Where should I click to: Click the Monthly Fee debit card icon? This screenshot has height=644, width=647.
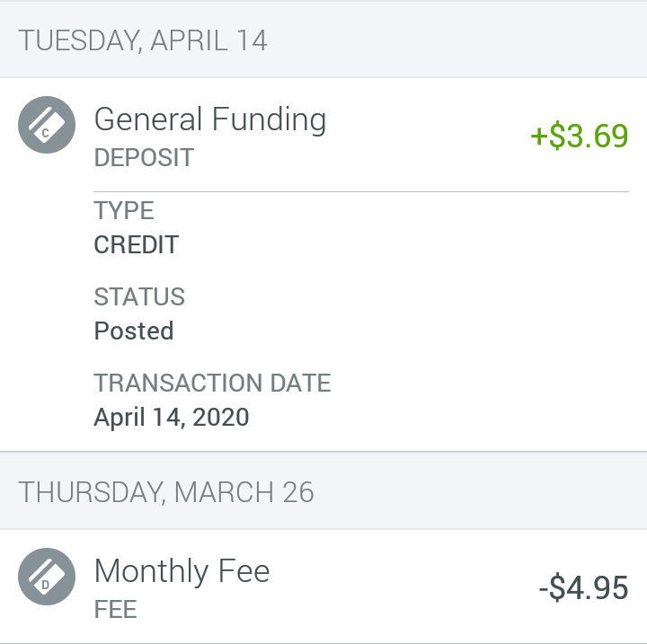47,577
